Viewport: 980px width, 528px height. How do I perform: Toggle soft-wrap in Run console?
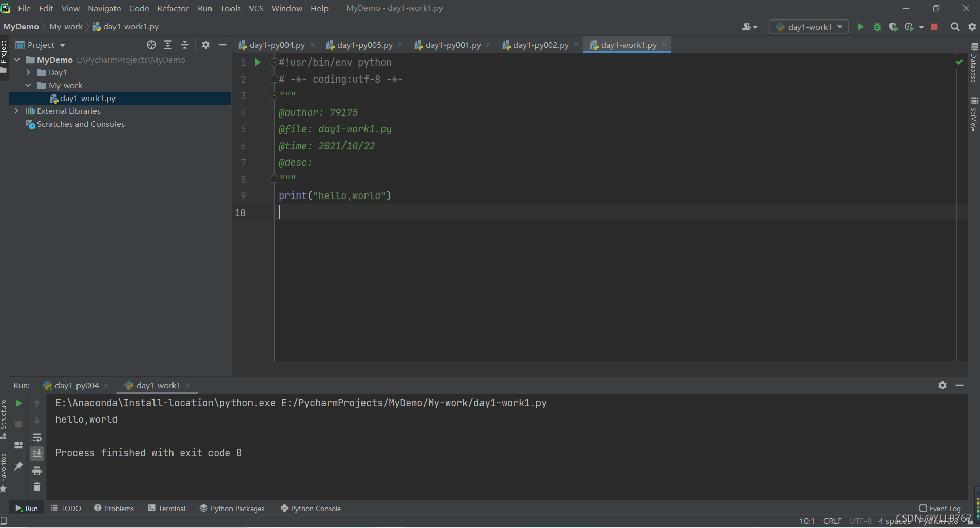tap(37, 437)
